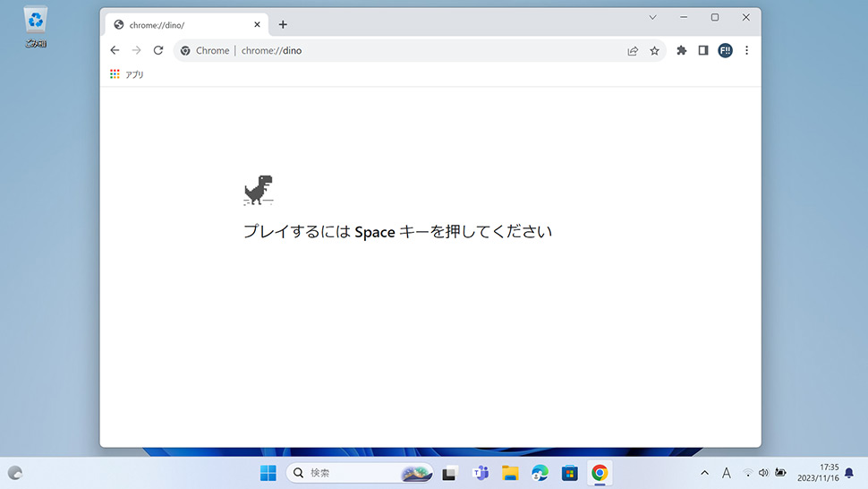Toggle the IME input mode A indicator

point(727,473)
